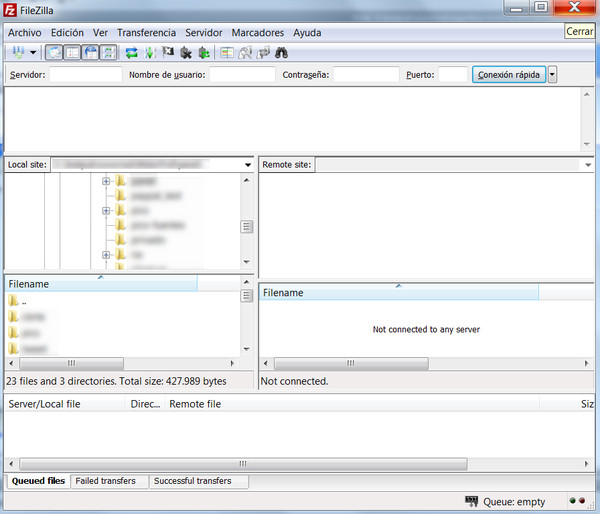Click the red activity LED indicator
The image size is (600, 514).
582,501
